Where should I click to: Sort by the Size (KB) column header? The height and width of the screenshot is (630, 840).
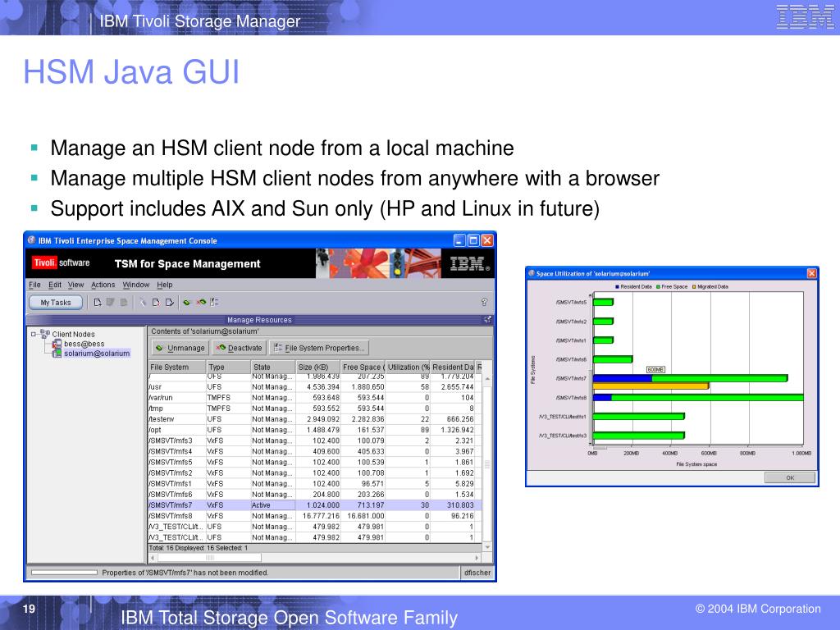[317, 367]
